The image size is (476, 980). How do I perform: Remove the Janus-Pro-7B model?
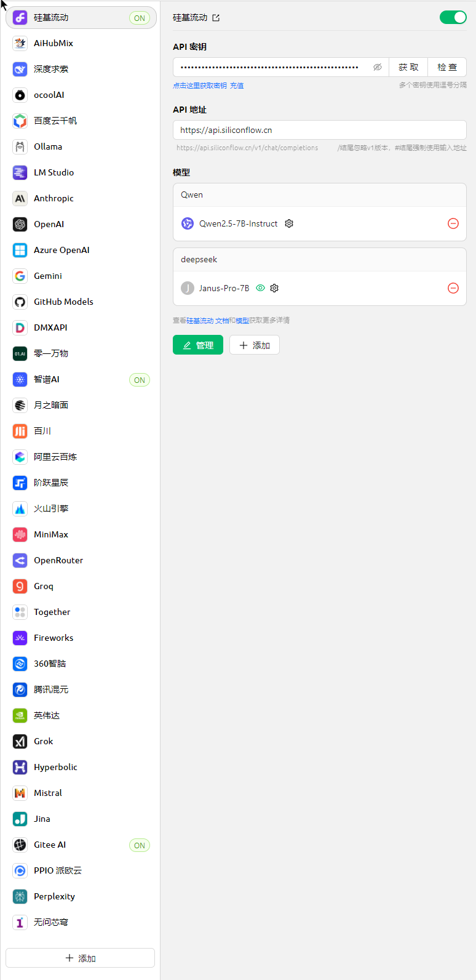(x=453, y=288)
